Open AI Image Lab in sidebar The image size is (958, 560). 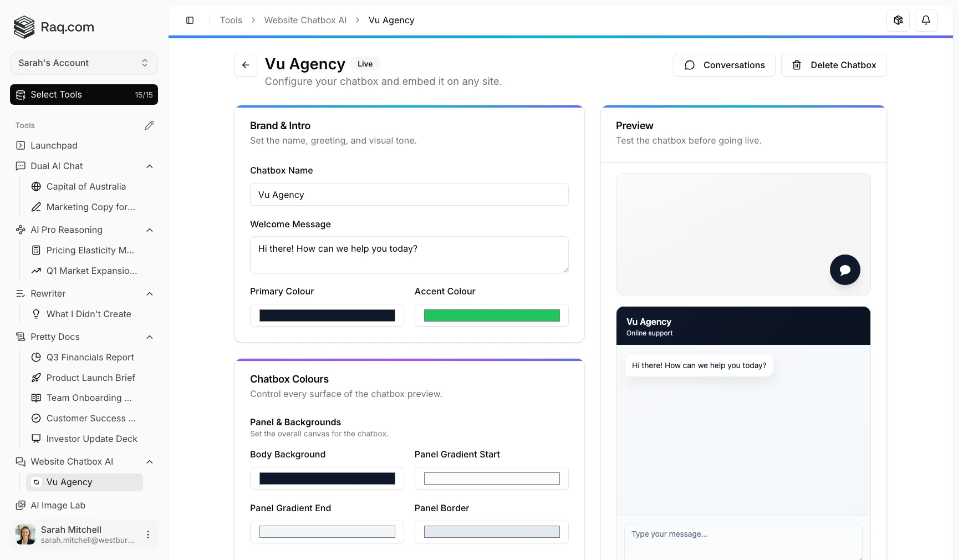tap(58, 505)
